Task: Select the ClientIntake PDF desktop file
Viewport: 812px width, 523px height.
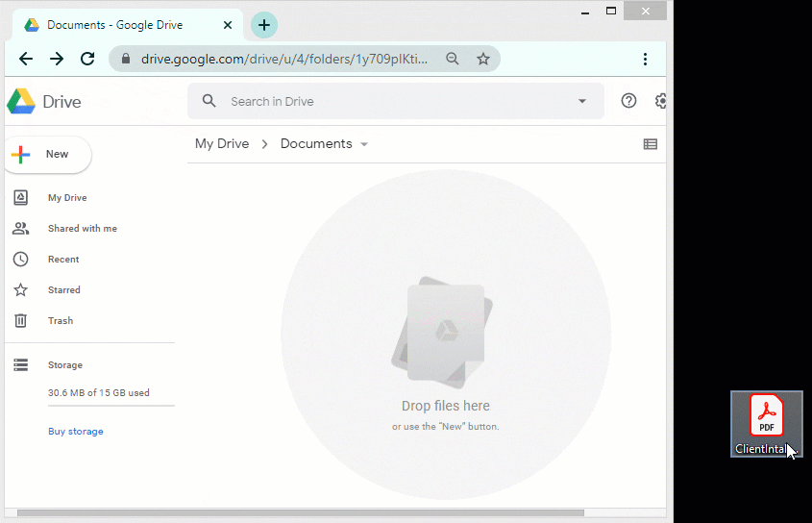Action: click(x=767, y=424)
